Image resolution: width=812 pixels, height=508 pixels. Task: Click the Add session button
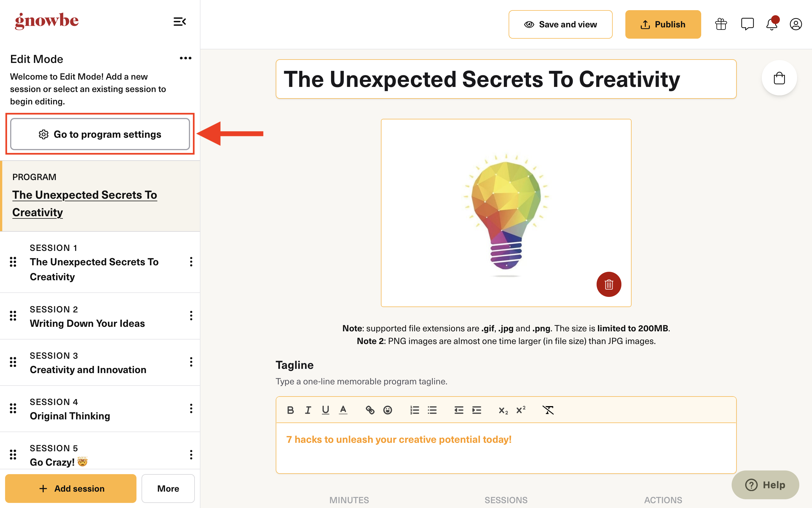(71, 489)
